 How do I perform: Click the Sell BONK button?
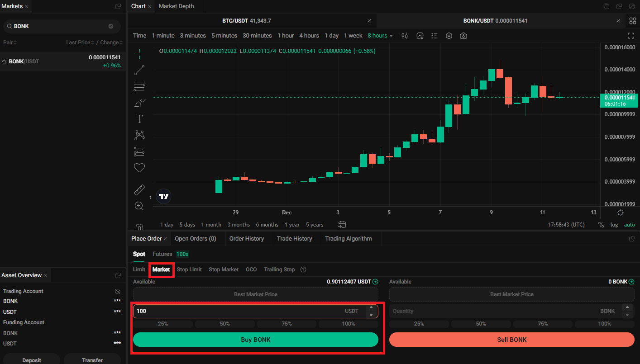[x=512, y=340]
